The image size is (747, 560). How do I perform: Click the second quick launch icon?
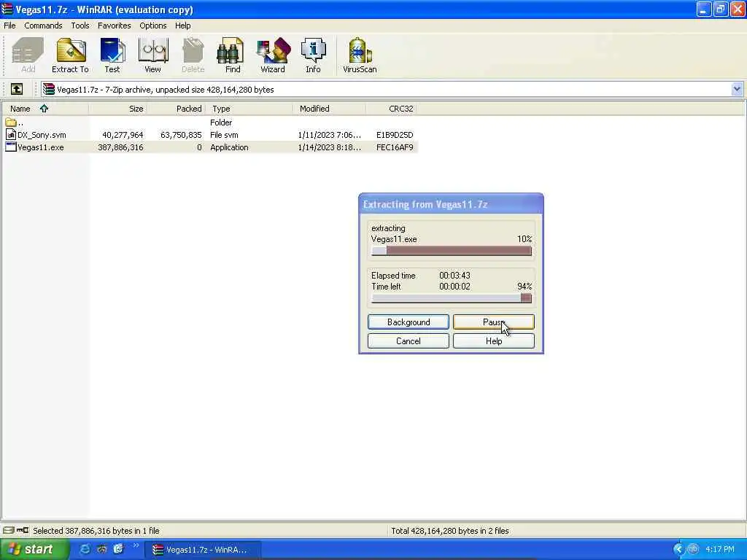[101, 549]
